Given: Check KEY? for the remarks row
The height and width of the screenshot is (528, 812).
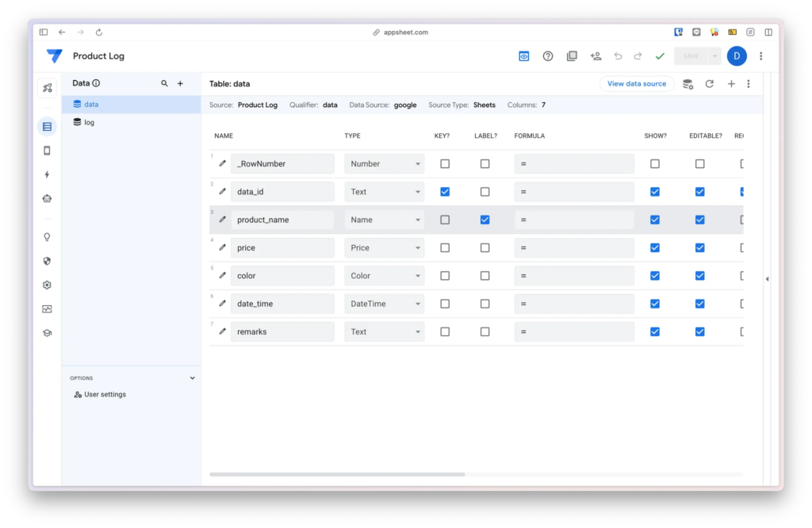Looking at the screenshot, I should 445,331.
